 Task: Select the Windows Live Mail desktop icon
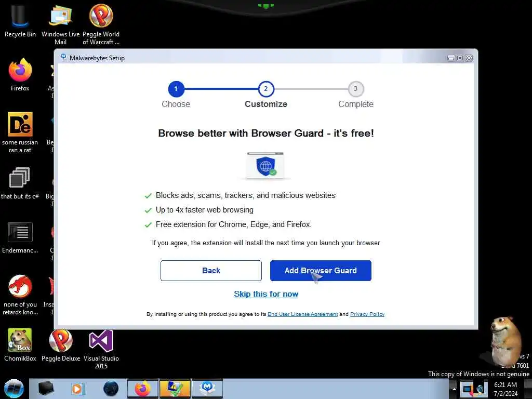pos(60,24)
